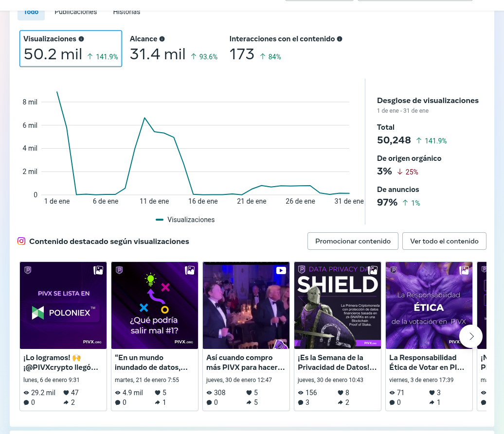Select the Interacciones con el contenido metric
Image resolution: width=504 pixels, height=434 pixels.
point(286,49)
